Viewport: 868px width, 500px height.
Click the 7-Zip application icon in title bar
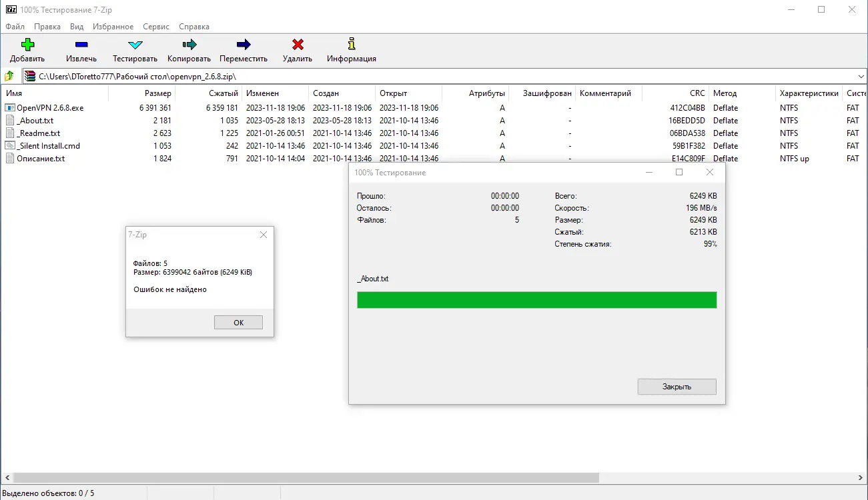[x=11, y=9]
